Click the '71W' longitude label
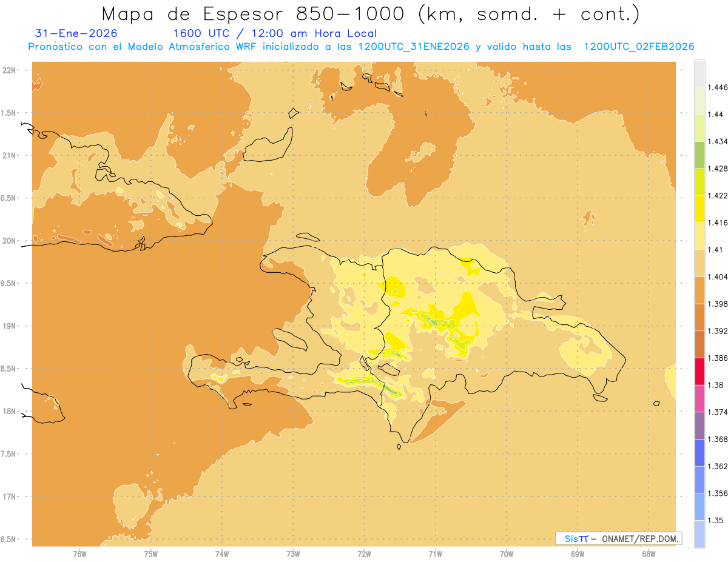The height and width of the screenshot is (562, 728). pyautogui.click(x=435, y=555)
